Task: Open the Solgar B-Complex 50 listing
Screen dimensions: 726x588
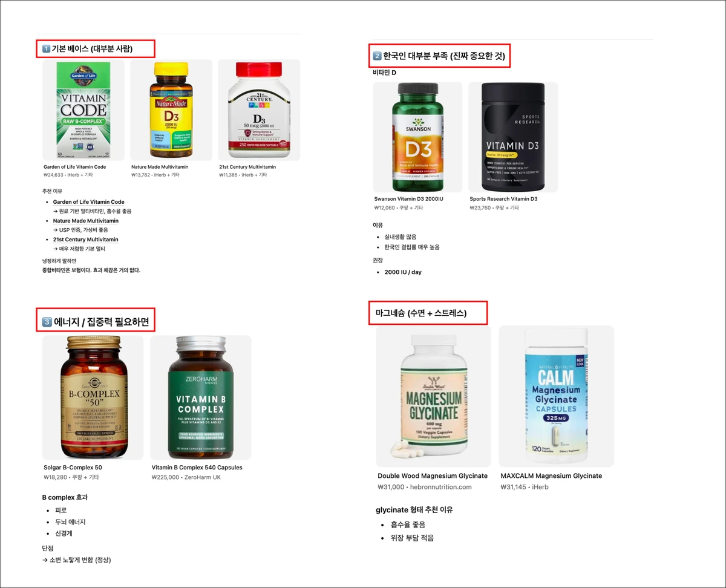Action: tap(73, 468)
